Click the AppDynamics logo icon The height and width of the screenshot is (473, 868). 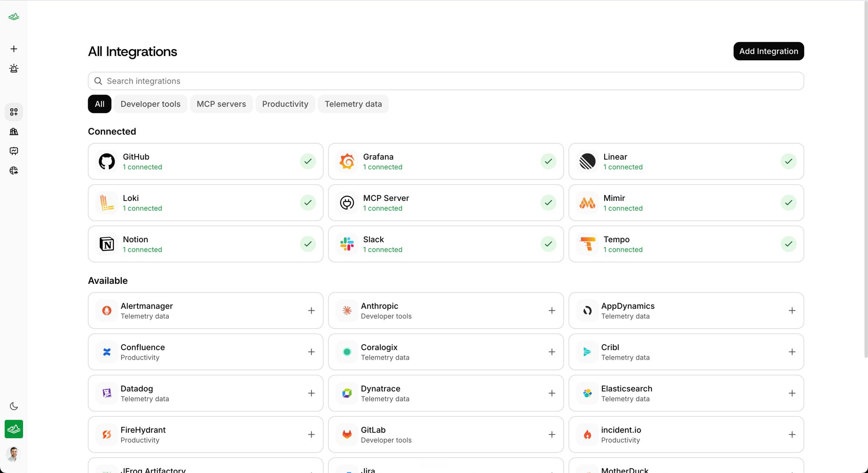588,311
